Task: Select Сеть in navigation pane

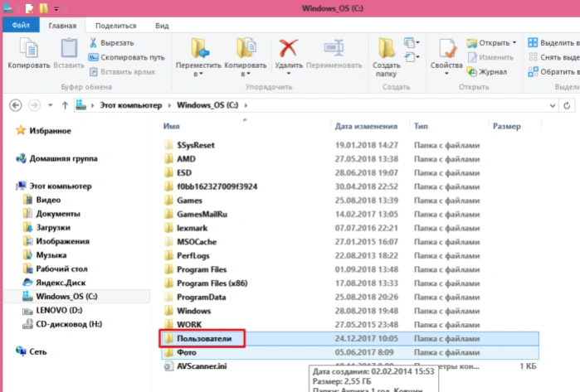Action: 32,351
